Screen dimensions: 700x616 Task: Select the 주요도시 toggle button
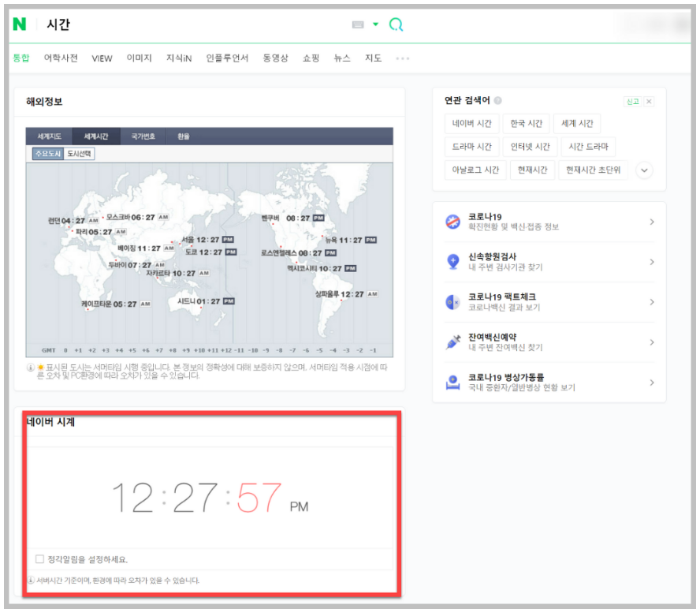coord(48,154)
